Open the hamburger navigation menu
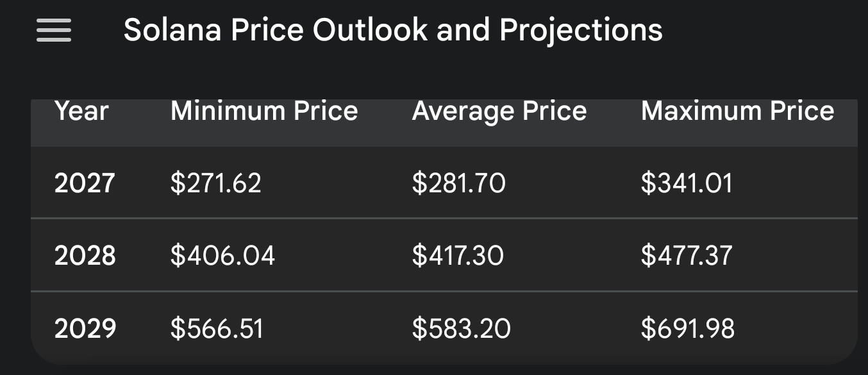The image size is (868, 375). point(54,30)
